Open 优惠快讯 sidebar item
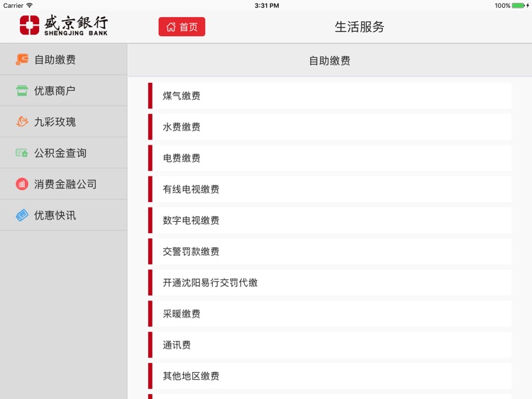 coord(63,215)
